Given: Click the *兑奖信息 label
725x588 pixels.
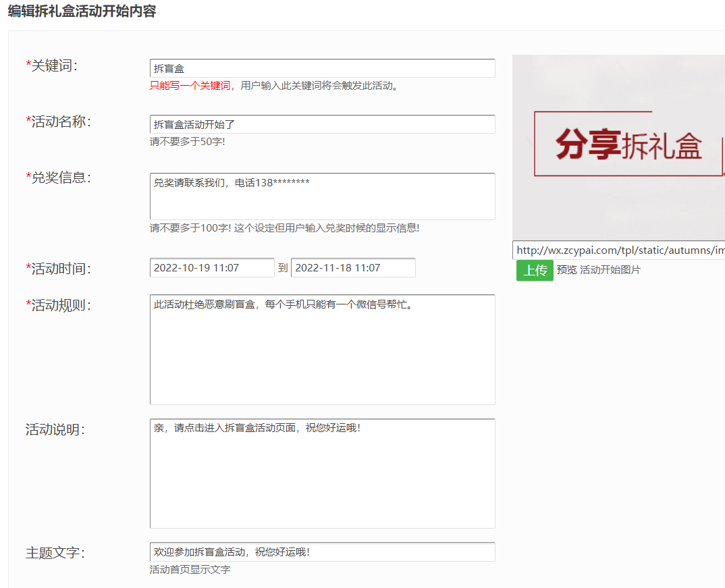Looking at the screenshot, I should (x=58, y=178).
